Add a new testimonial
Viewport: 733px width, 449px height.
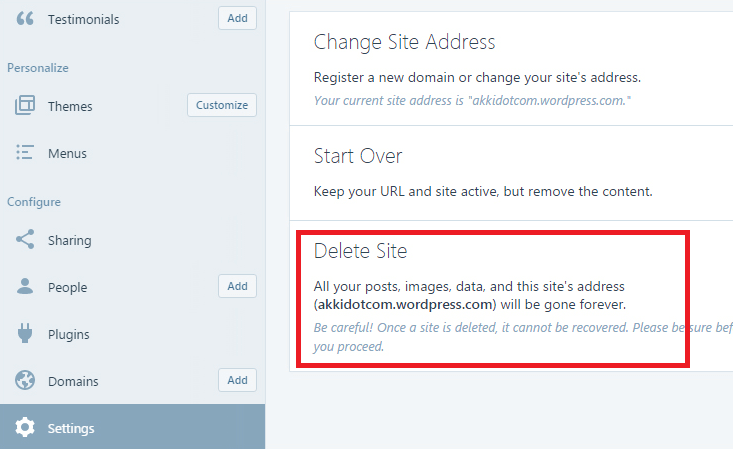click(x=237, y=18)
